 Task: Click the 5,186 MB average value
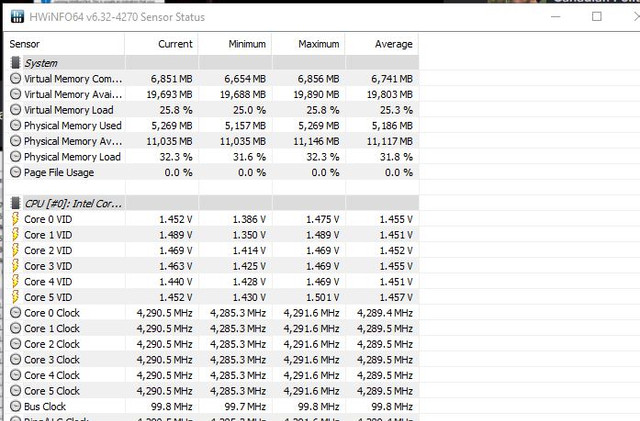pyautogui.click(x=392, y=126)
